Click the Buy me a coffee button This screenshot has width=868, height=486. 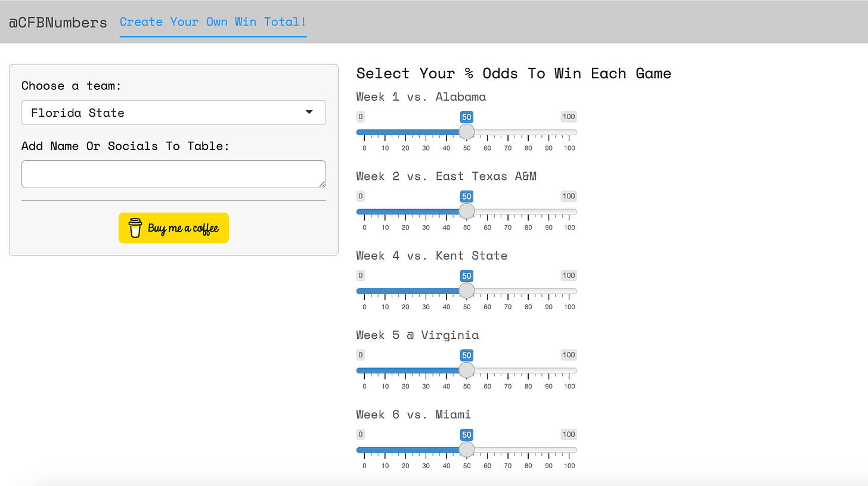point(173,228)
